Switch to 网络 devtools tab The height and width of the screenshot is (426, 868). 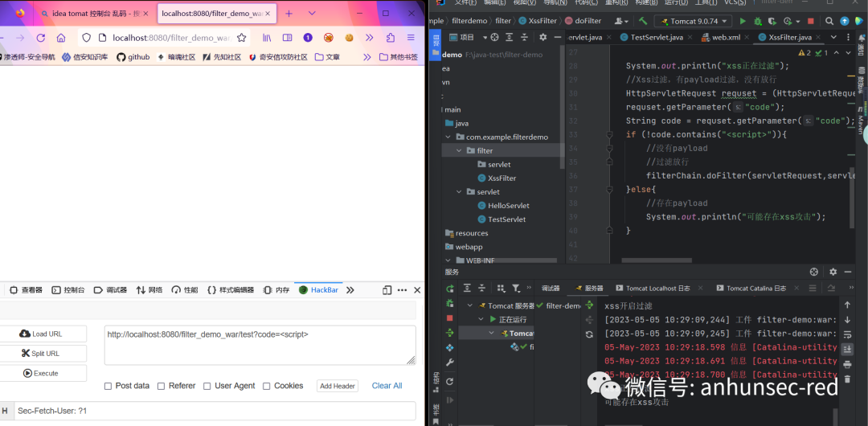coord(149,289)
